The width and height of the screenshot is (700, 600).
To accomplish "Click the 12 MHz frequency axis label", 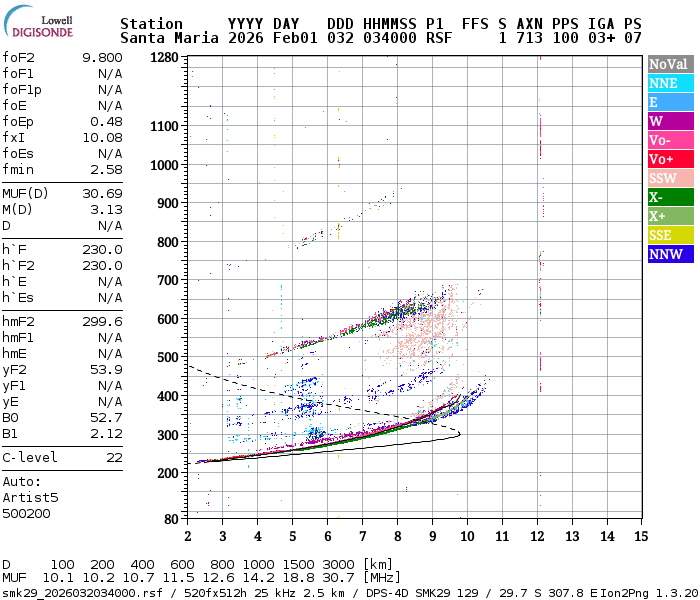I will [x=538, y=536].
